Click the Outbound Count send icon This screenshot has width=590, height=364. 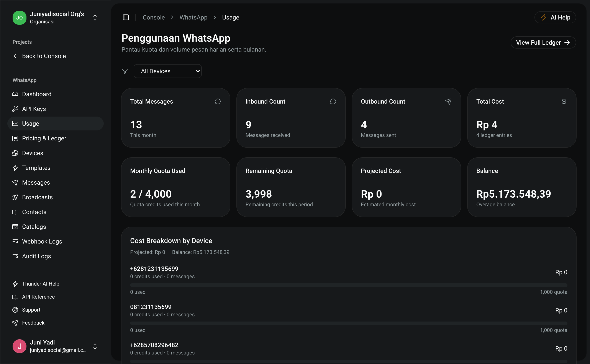click(x=448, y=102)
